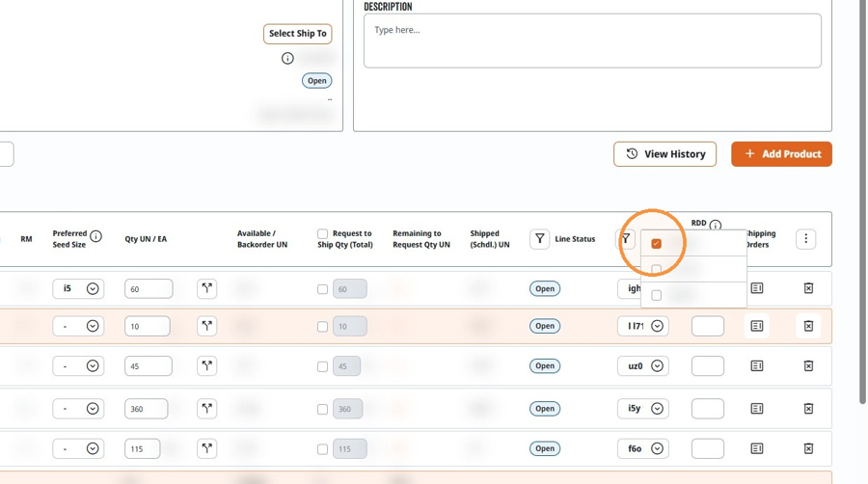Viewport: 868px width, 484px height.
Task: Click the RDD info icon
Action: pos(716,225)
